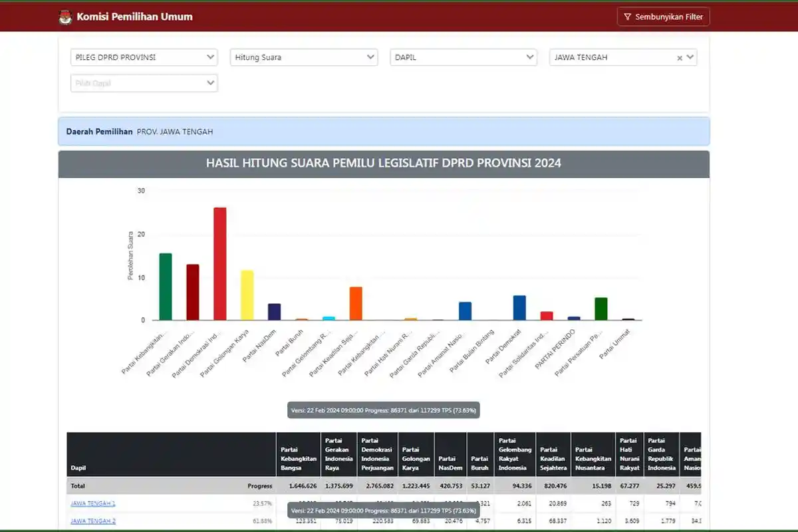
Task: Clear the JAWA TENGAH selection with the x
Action: tap(680, 58)
